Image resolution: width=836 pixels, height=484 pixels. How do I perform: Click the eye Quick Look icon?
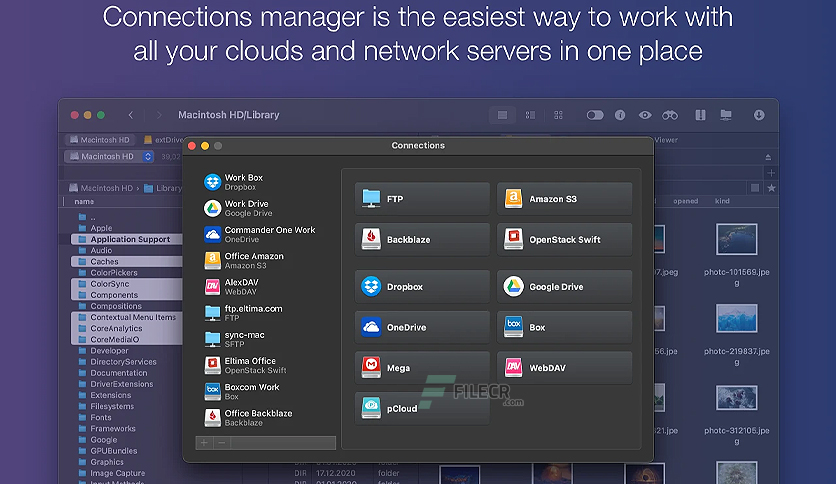coord(645,115)
